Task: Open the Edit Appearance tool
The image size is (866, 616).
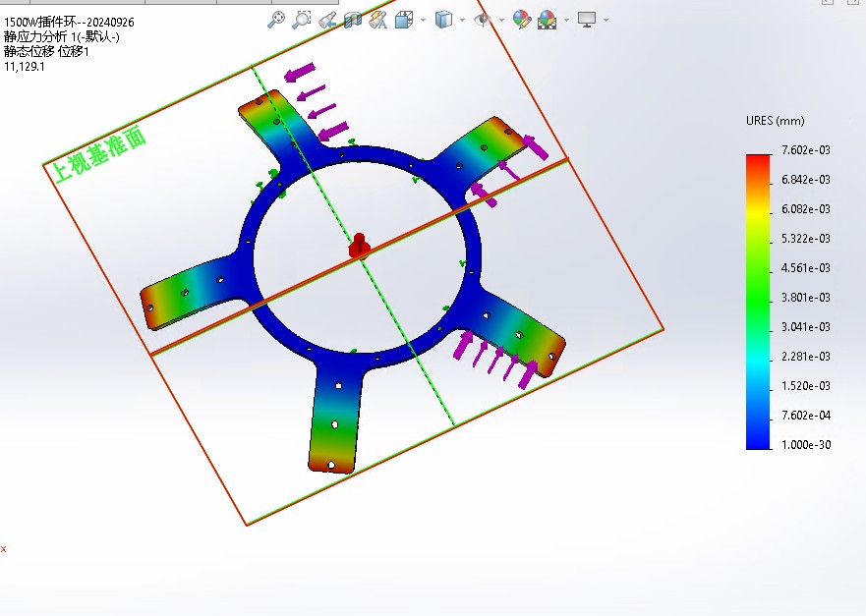Action: tap(522, 20)
